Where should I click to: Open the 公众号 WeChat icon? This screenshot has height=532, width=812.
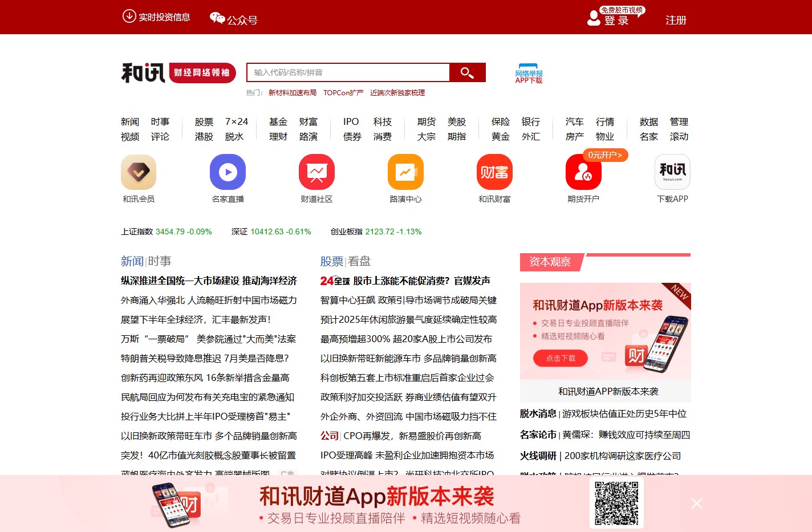pos(217,18)
